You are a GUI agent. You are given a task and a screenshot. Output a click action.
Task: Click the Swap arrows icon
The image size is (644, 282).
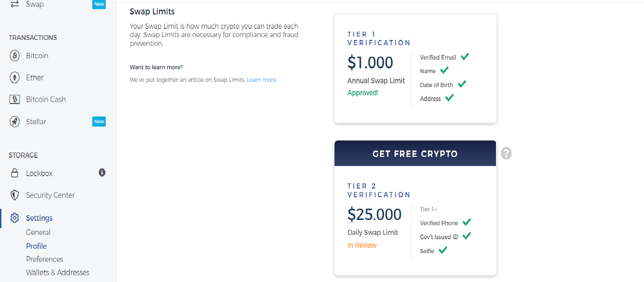15,4
